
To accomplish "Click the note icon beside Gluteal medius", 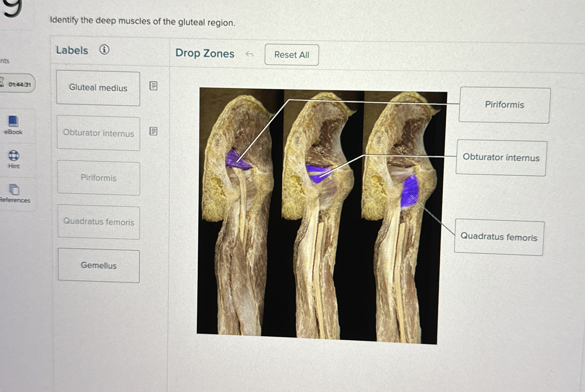I will (x=153, y=86).
